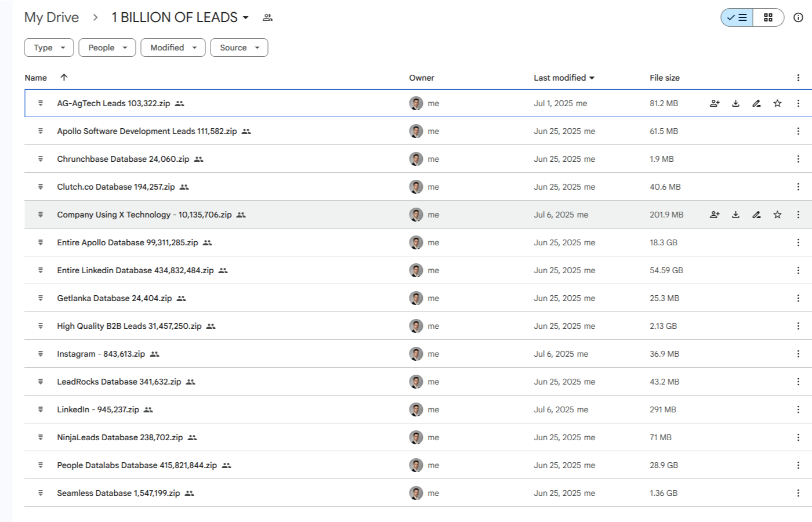This screenshot has height=522, width=812.
Task: Click the shared folder people icon in breadcrumb
Action: [267, 17]
